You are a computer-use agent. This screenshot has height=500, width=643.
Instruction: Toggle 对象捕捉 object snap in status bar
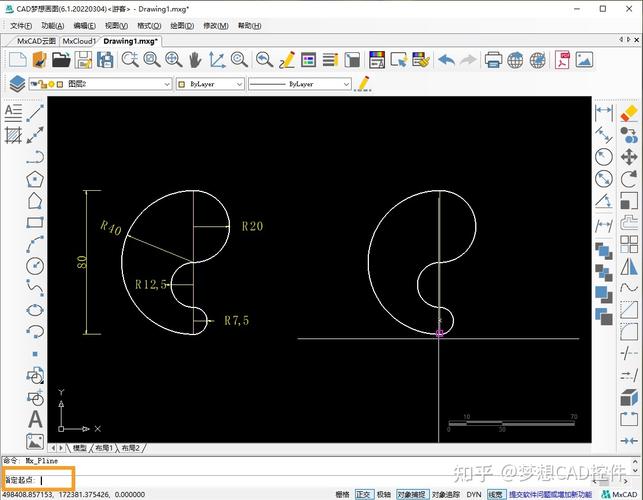pos(411,494)
